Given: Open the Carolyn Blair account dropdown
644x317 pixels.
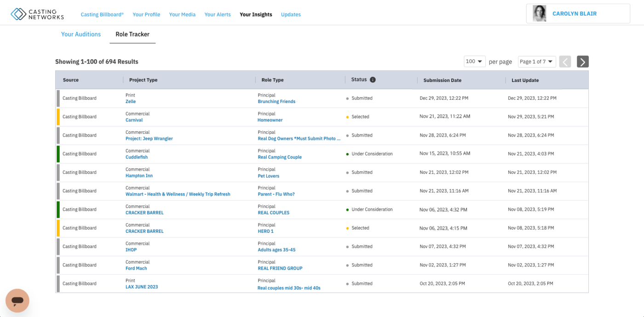Looking at the screenshot, I should (575, 13).
